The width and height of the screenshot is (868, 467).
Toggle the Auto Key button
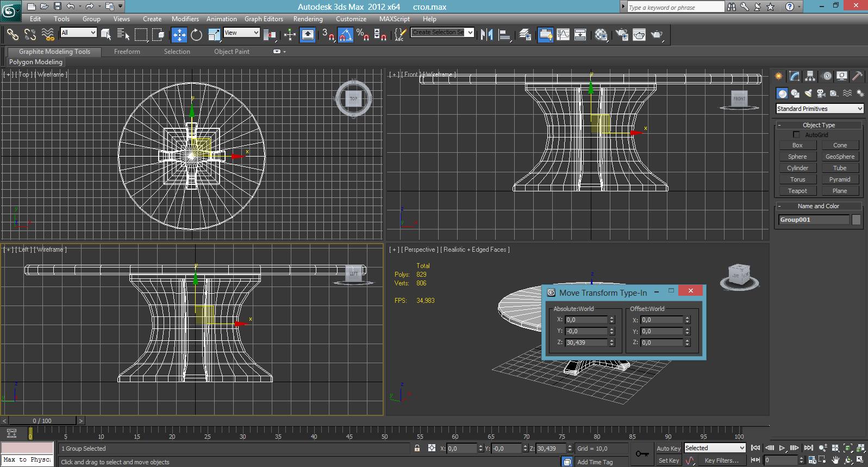pyautogui.click(x=669, y=449)
